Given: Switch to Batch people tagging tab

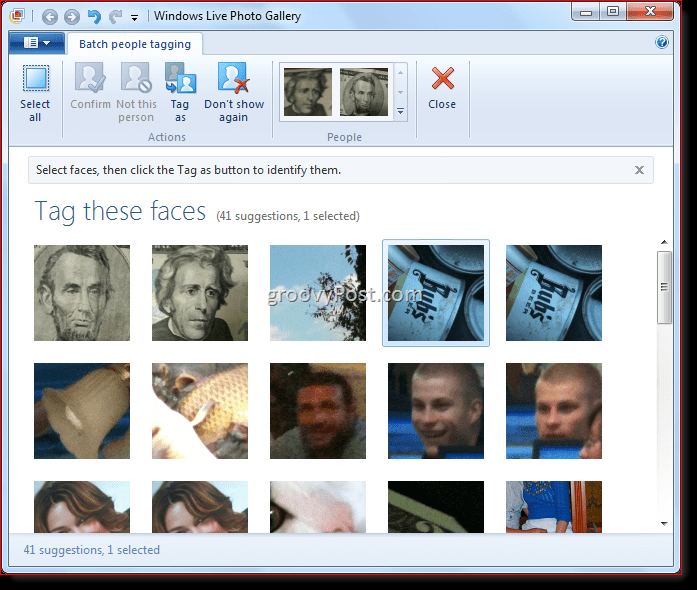Looking at the screenshot, I should click(135, 44).
